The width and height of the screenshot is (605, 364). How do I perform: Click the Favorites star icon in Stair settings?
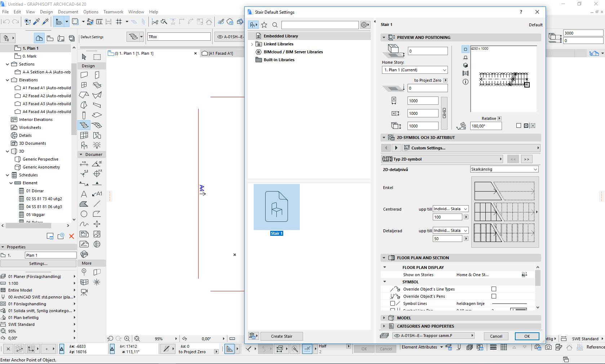tap(264, 25)
